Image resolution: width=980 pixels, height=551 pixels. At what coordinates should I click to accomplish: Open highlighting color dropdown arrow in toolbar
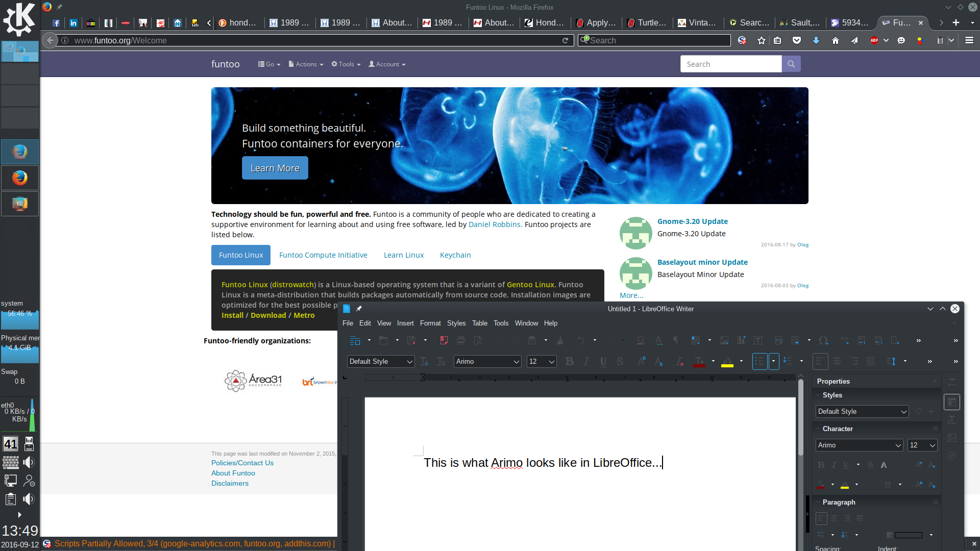click(741, 361)
